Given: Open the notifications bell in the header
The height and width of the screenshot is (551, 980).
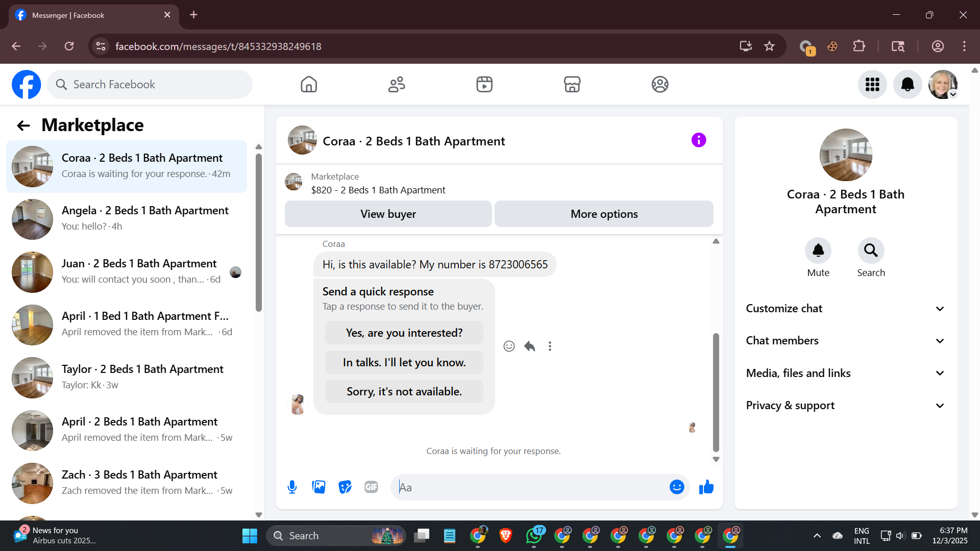Looking at the screenshot, I should (908, 84).
